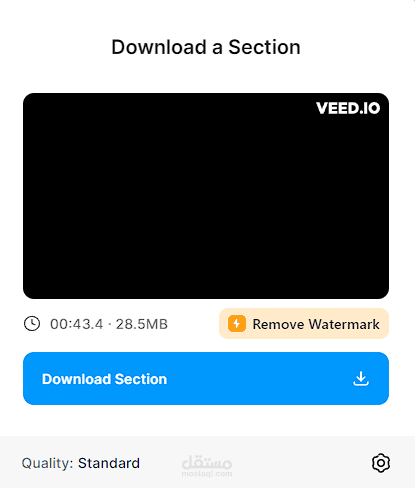
Task: Click the Download a Section heading
Action: point(206,47)
